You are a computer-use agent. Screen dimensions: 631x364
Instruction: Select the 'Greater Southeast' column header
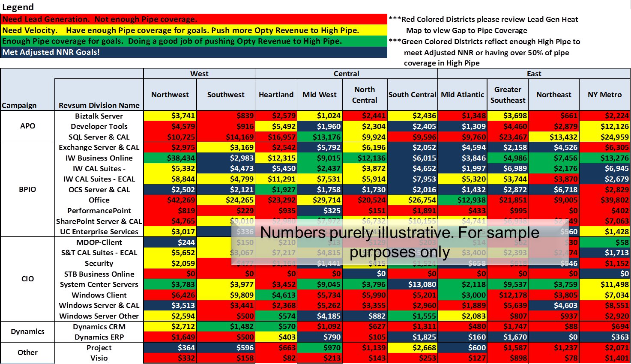click(x=508, y=95)
